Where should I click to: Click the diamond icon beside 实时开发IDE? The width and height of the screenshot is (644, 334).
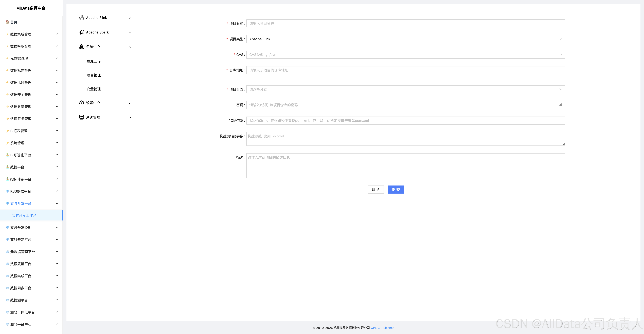(x=8, y=227)
